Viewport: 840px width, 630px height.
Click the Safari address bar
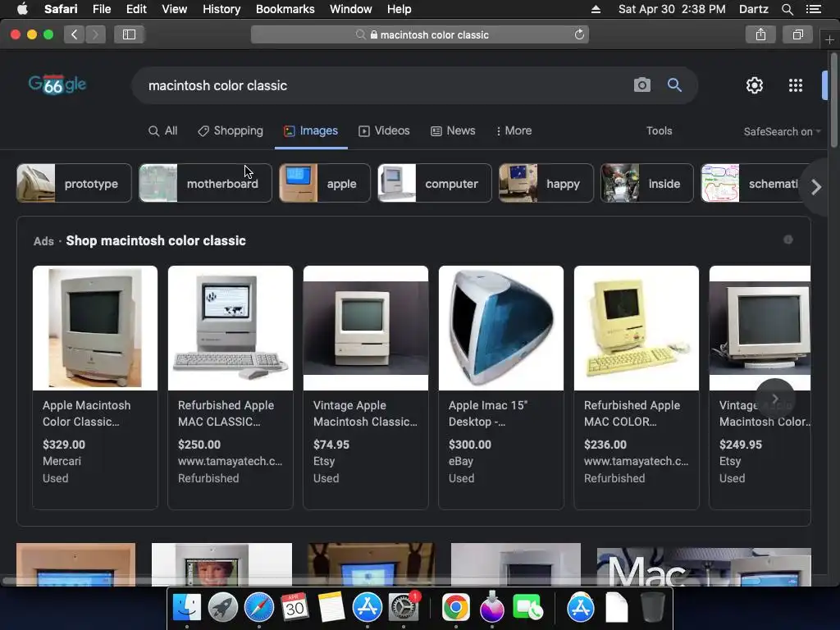coord(419,34)
